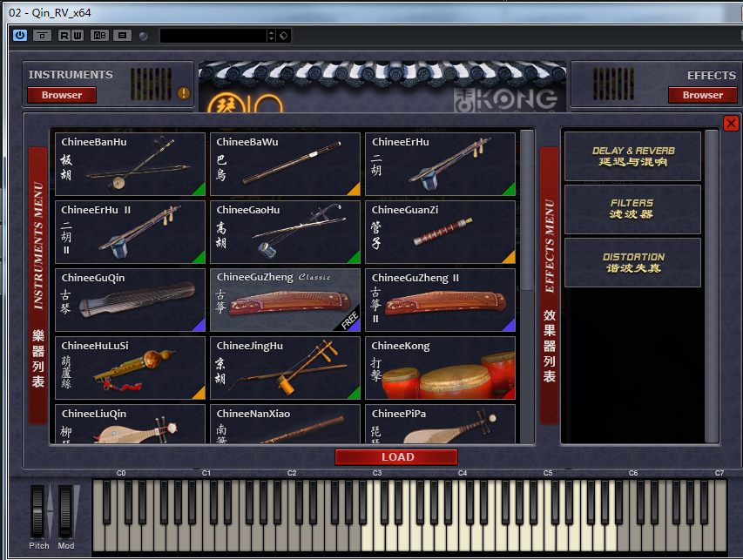Click the orange warning info icon
Image resolution: width=743 pixels, height=560 pixels.
(184, 93)
